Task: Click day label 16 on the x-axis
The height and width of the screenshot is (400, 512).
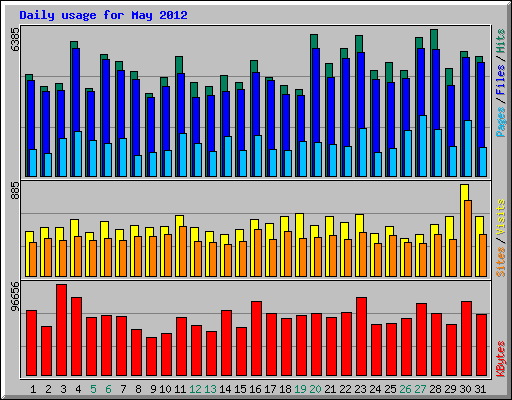Action: pyautogui.click(x=255, y=389)
